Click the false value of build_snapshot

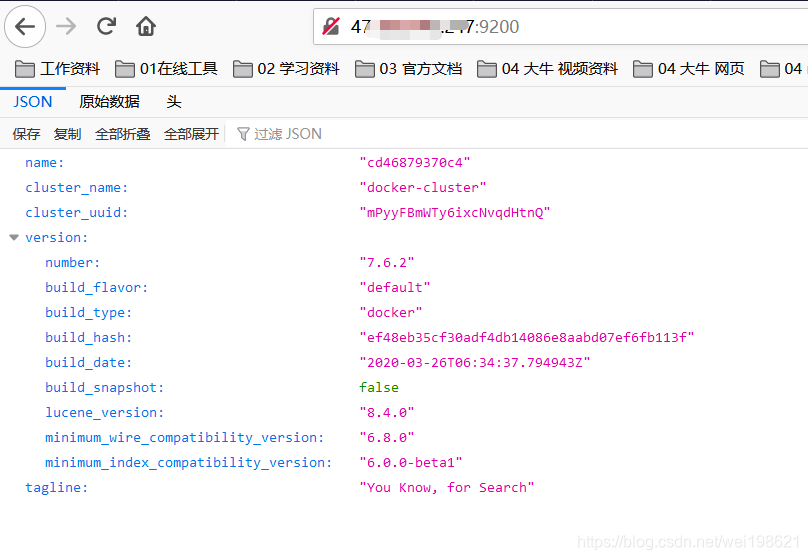click(x=379, y=387)
